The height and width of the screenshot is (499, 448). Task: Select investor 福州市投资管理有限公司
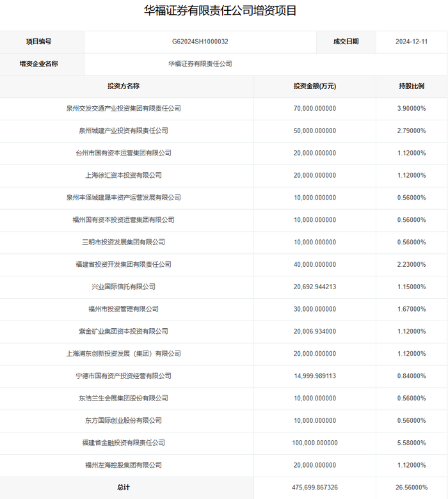coord(124,309)
